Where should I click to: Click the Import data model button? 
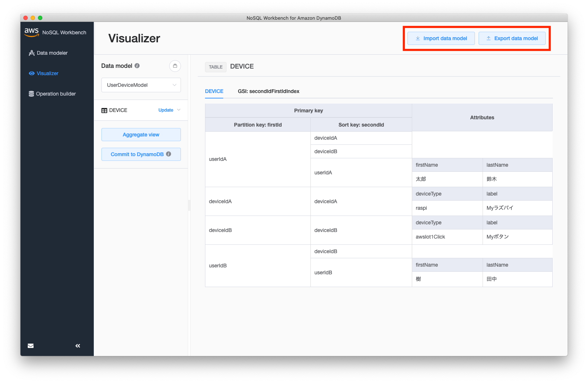[x=441, y=38]
